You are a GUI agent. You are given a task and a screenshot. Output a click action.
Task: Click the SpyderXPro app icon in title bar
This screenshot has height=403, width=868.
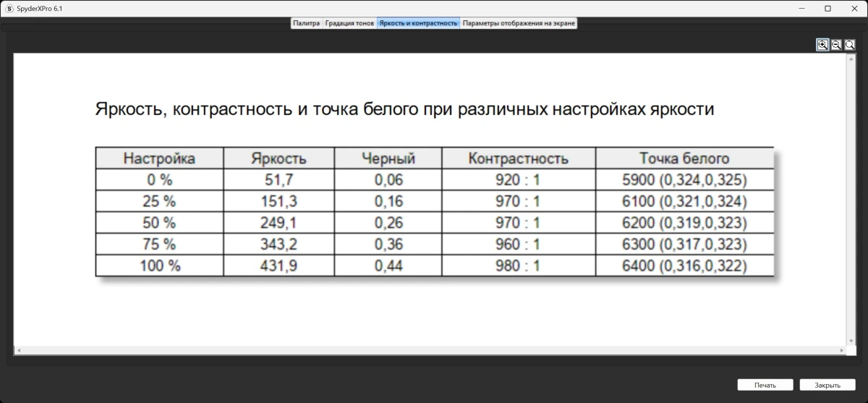[9, 8]
